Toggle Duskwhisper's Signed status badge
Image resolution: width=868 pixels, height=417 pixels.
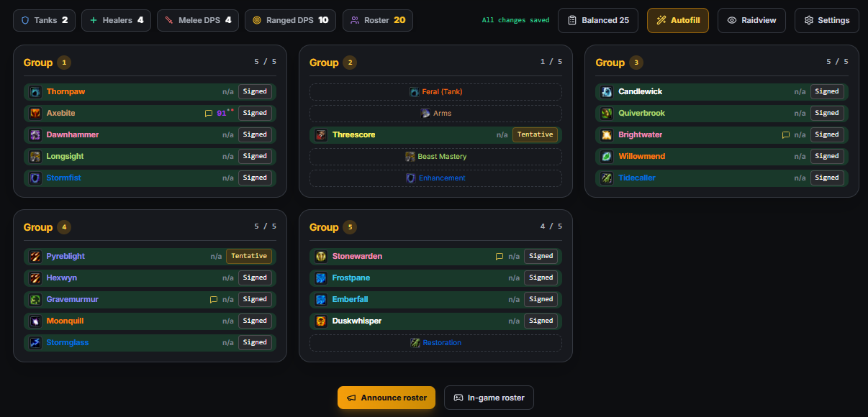click(x=541, y=321)
